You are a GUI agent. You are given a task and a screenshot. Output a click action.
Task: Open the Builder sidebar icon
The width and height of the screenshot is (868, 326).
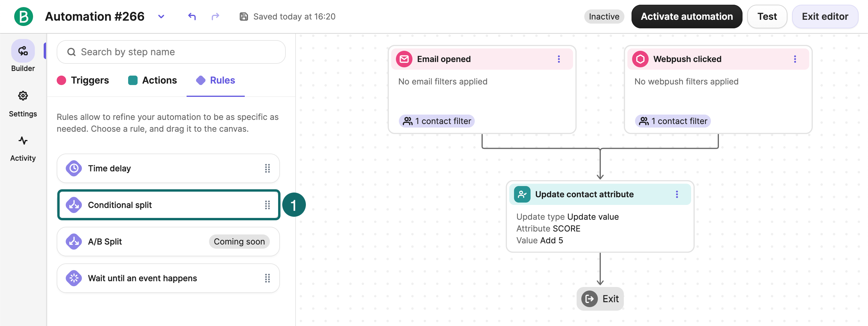pyautogui.click(x=23, y=51)
